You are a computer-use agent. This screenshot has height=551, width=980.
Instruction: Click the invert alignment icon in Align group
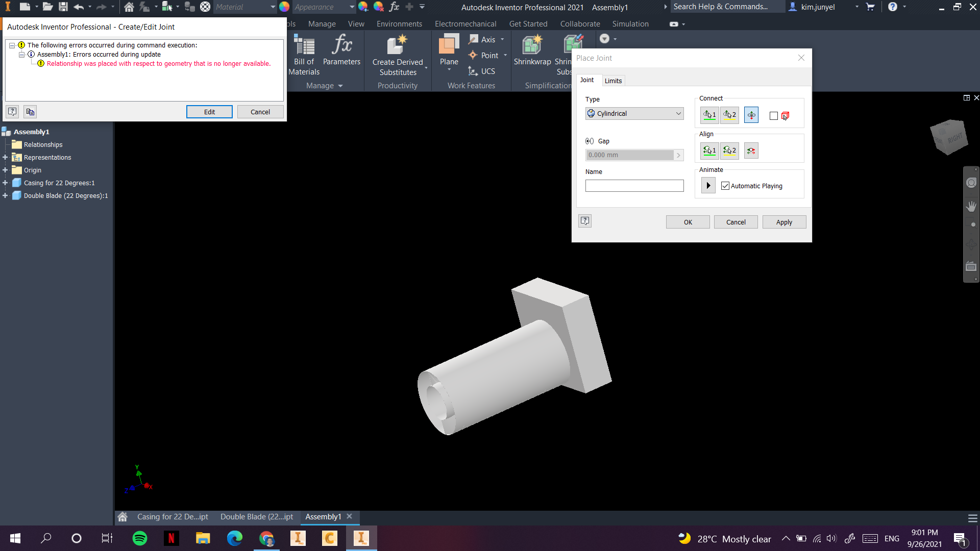[x=751, y=151]
